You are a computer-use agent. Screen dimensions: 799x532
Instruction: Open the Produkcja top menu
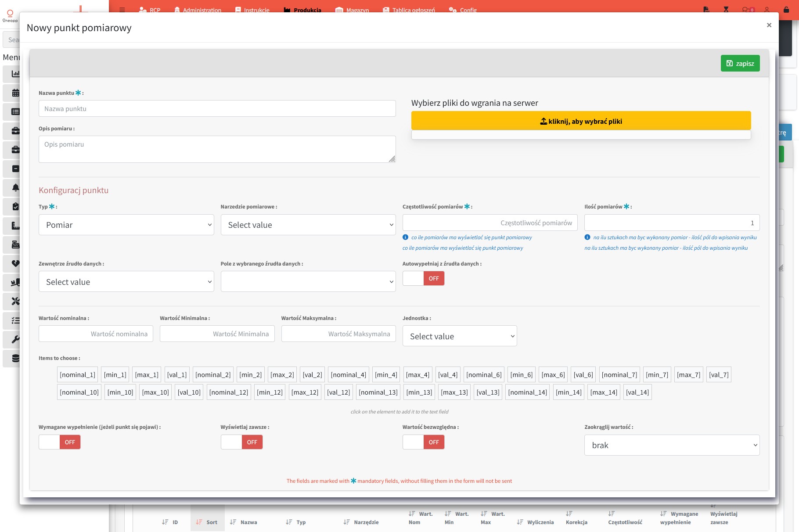pos(302,10)
